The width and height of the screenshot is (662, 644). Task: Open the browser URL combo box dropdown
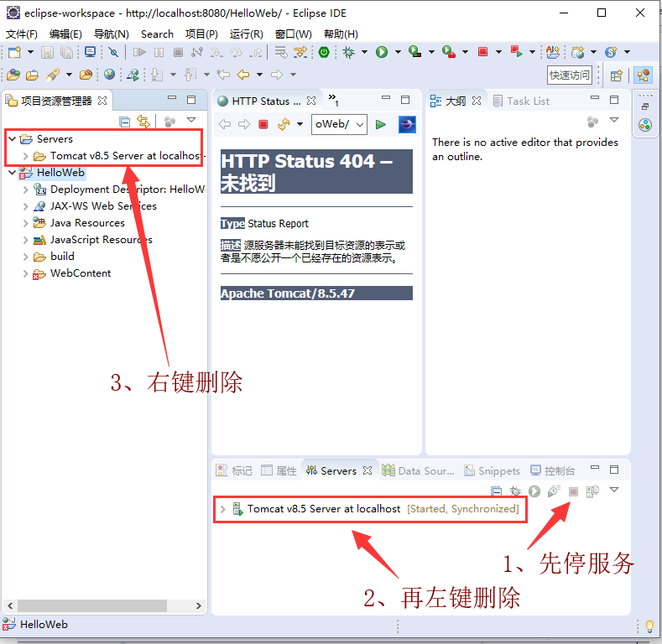point(360,124)
